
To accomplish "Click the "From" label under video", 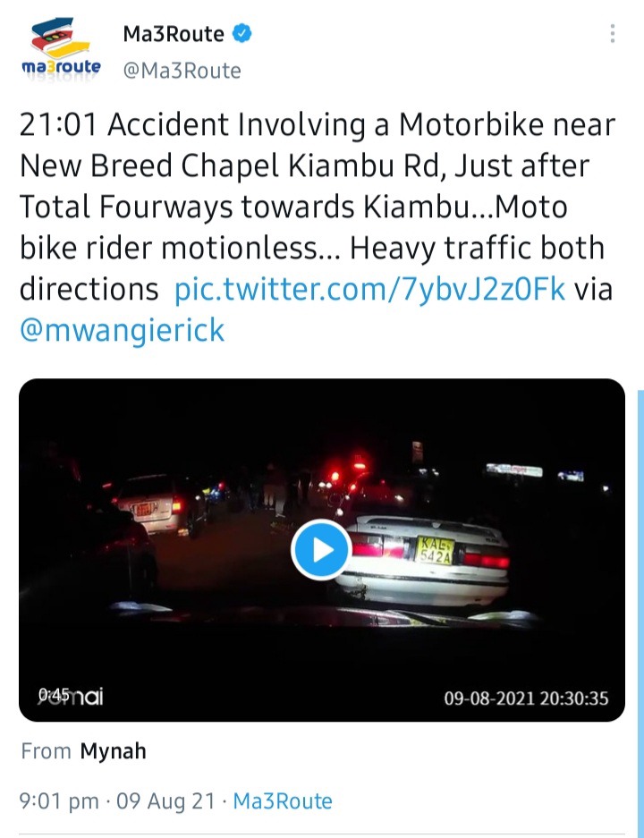I will 46,751.
